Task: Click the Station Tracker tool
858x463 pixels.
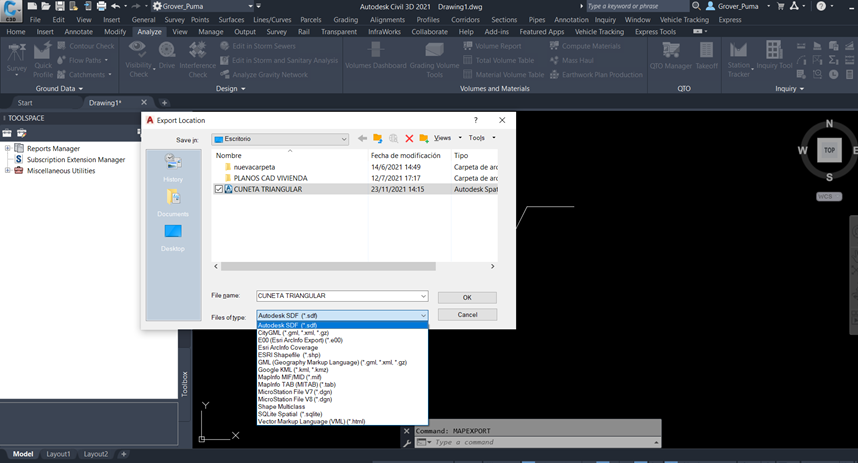Action: 739,60
